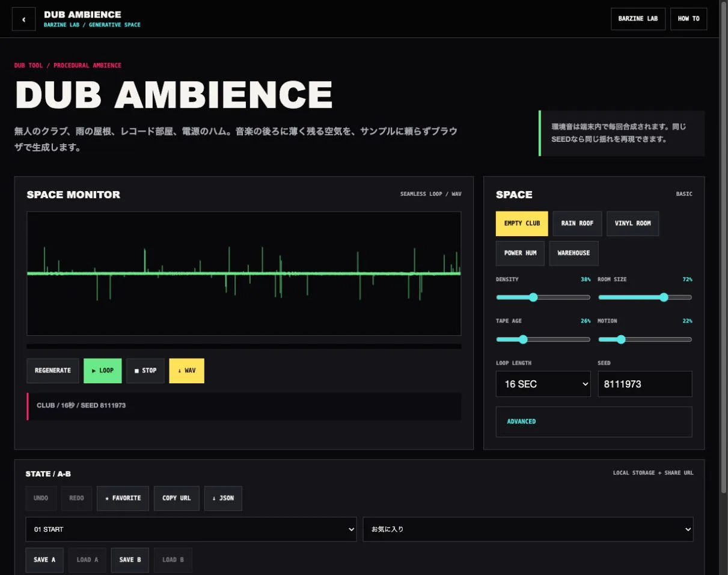
Task: Click the LOAD A button
Action: click(x=87, y=560)
